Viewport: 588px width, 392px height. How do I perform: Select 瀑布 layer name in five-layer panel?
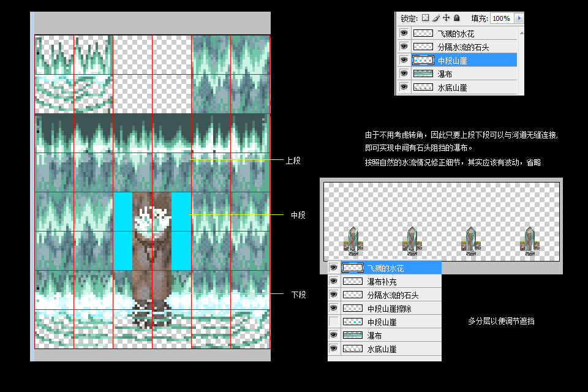tap(445, 74)
